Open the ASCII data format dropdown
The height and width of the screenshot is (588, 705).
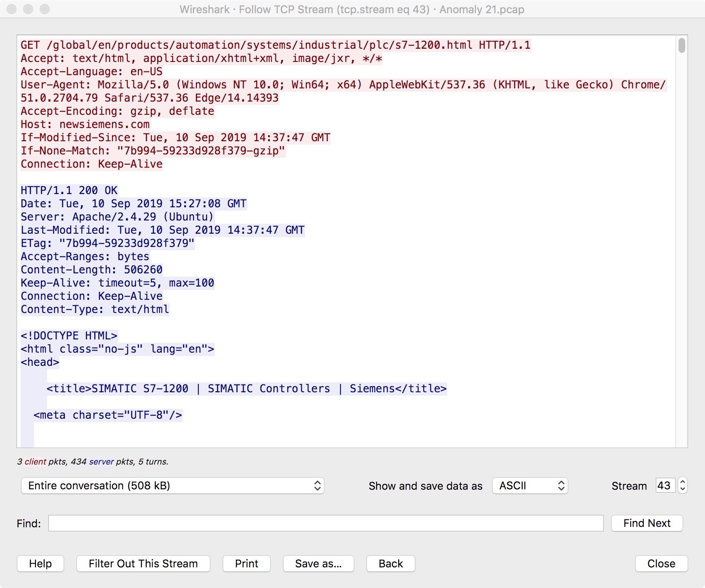click(x=530, y=486)
